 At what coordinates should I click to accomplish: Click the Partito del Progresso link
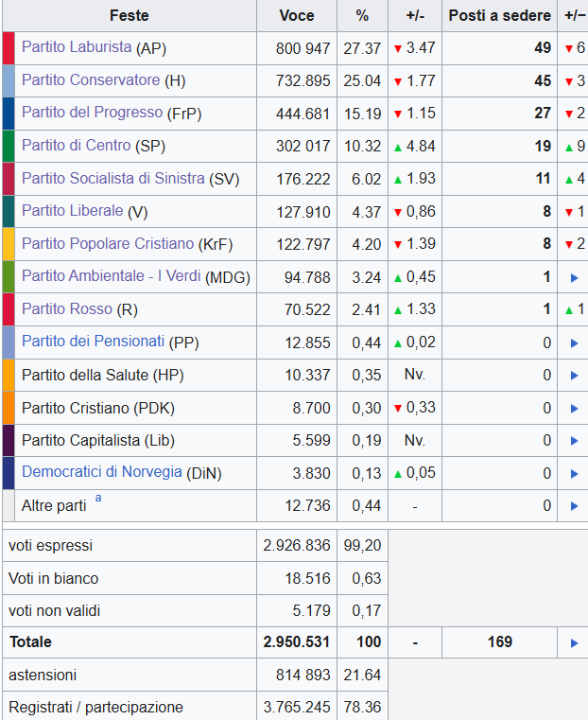[x=92, y=113]
